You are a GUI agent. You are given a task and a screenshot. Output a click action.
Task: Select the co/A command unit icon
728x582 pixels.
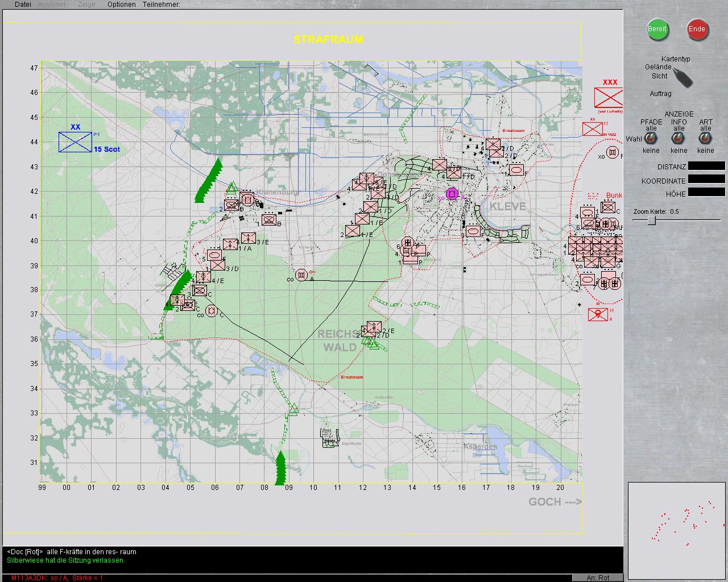coord(301,275)
